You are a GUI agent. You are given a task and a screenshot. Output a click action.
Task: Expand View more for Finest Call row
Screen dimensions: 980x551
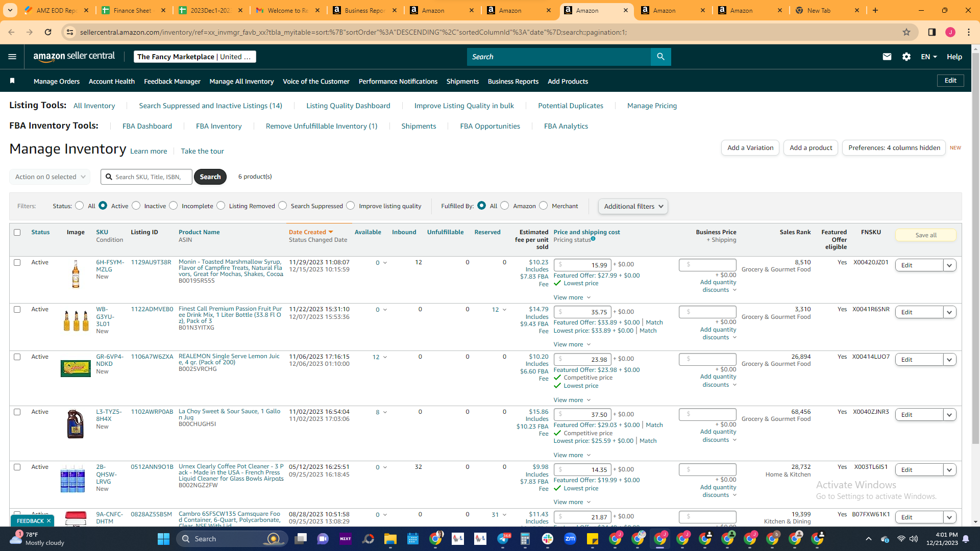(572, 344)
